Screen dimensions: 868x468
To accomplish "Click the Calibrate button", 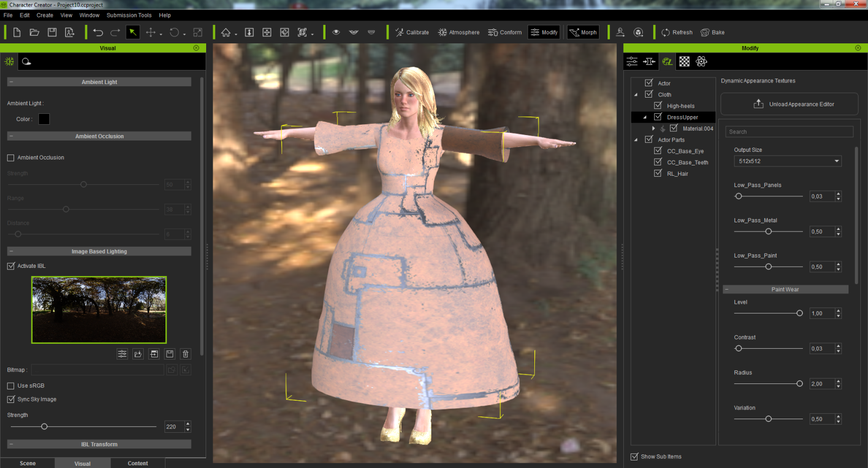I will point(412,33).
